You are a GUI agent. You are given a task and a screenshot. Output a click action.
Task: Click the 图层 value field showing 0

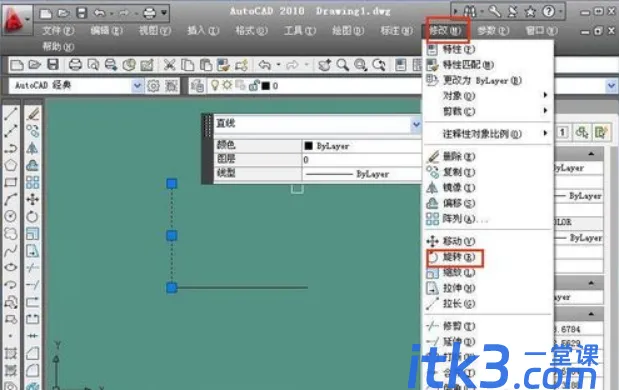pyautogui.click(x=362, y=159)
